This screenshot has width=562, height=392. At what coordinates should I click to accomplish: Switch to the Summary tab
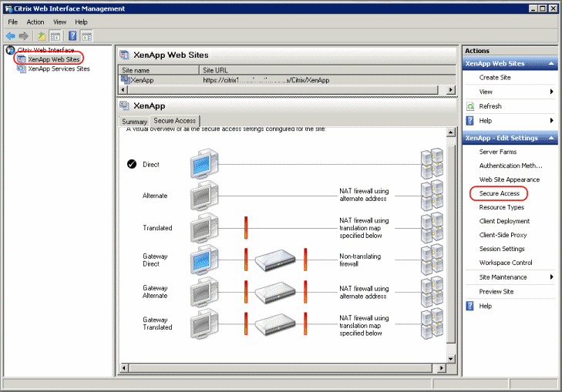click(x=134, y=122)
